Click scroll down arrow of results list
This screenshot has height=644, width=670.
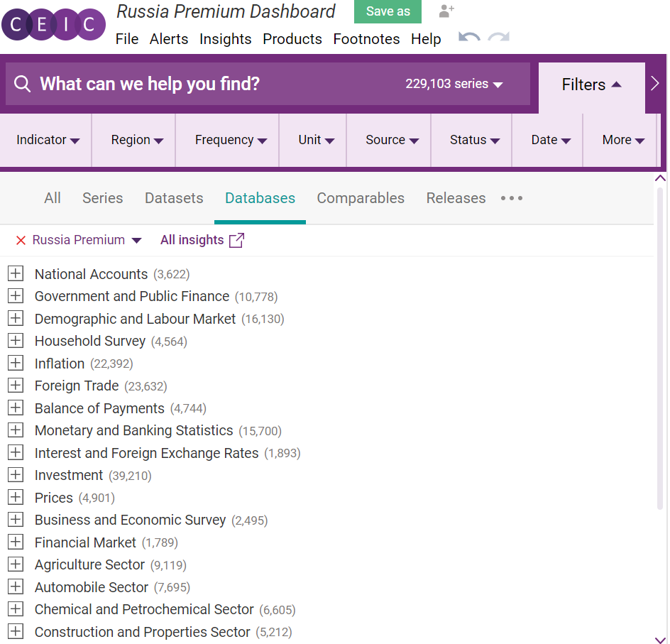[x=660, y=640]
